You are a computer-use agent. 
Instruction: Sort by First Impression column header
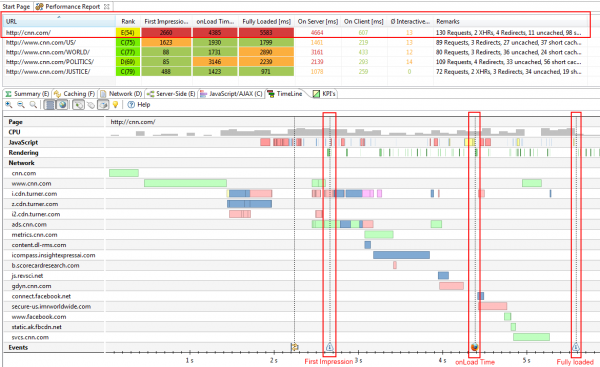(166, 21)
